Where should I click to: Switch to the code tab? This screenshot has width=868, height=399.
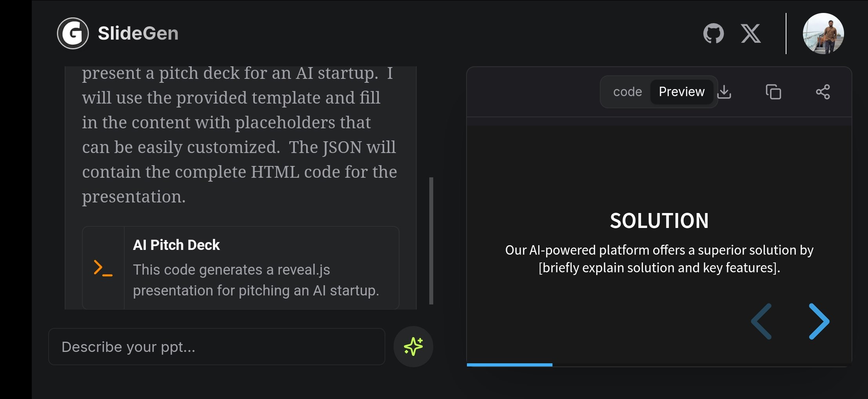pos(627,92)
